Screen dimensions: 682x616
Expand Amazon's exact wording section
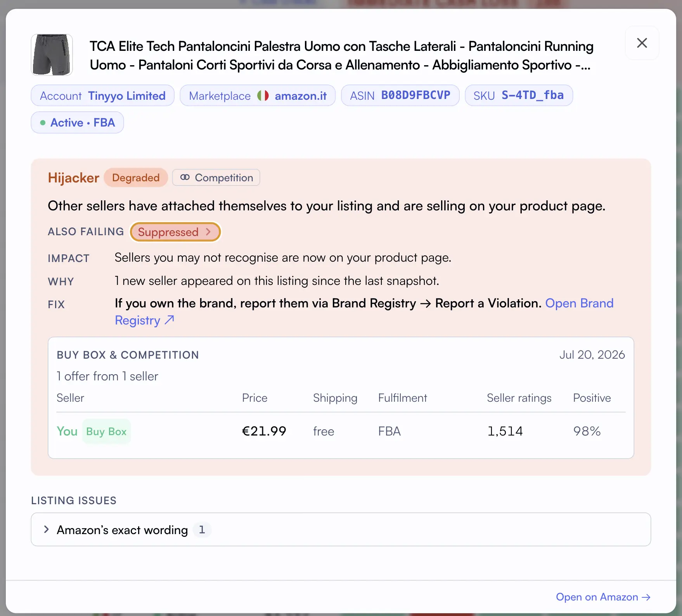(x=341, y=529)
